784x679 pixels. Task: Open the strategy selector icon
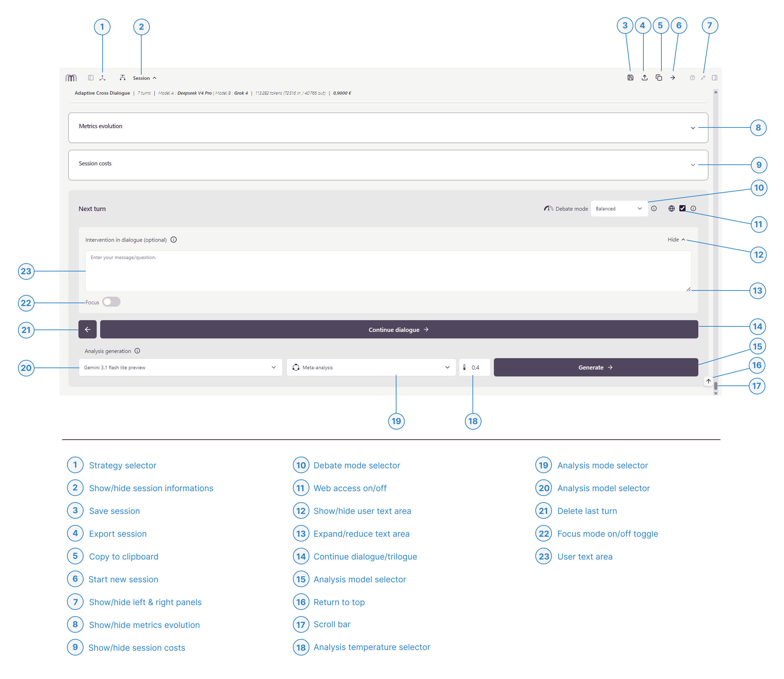102,78
